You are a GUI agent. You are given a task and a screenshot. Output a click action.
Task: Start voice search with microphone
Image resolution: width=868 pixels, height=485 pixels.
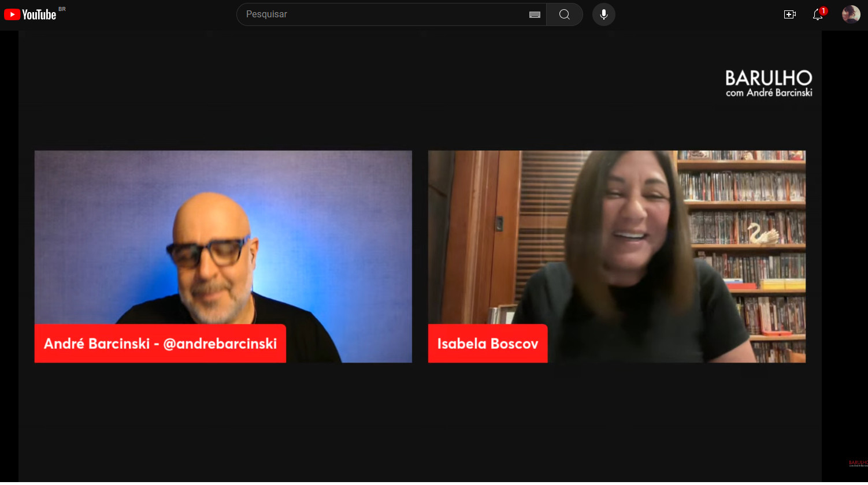(x=604, y=14)
